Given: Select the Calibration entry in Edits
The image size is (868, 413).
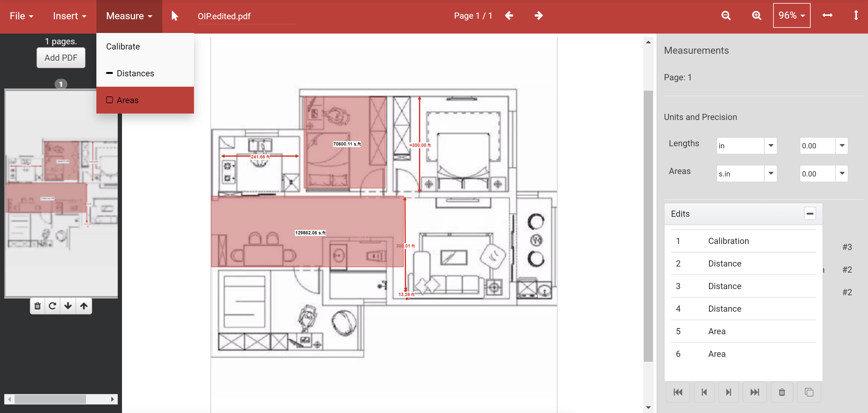Looking at the screenshot, I should (728, 241).
